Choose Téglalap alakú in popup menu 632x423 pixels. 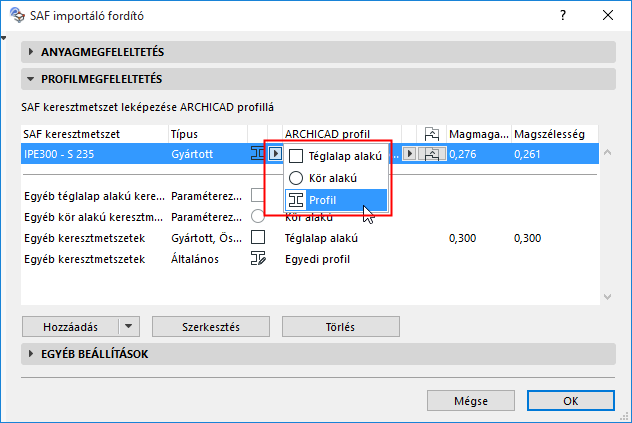336,156
